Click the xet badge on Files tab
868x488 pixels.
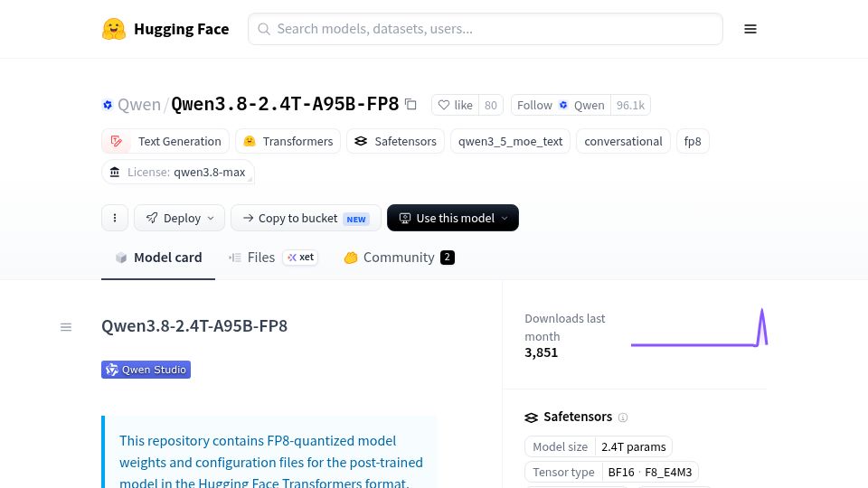click(300, 258)
